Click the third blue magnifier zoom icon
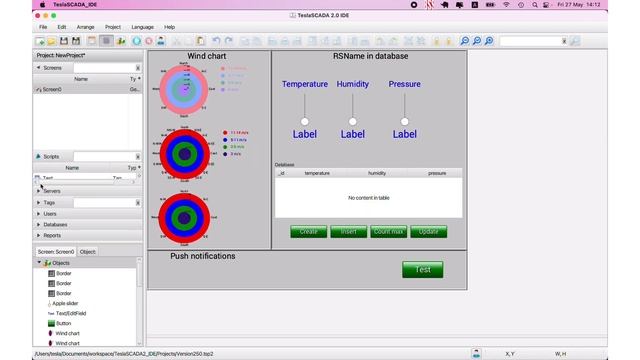Image resolution: width=640 pixels, height=360 pixels. coord(489,41)
